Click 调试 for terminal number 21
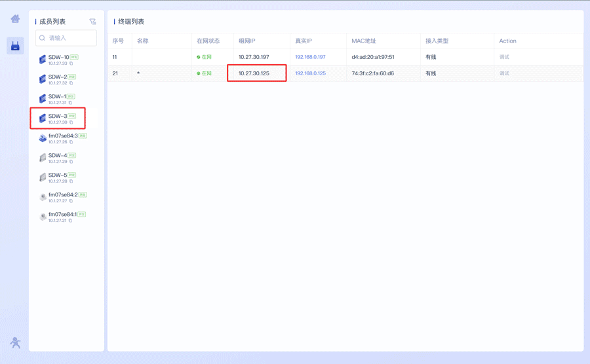The width and height of the screenshot is (590, 364). coord(504,73)
